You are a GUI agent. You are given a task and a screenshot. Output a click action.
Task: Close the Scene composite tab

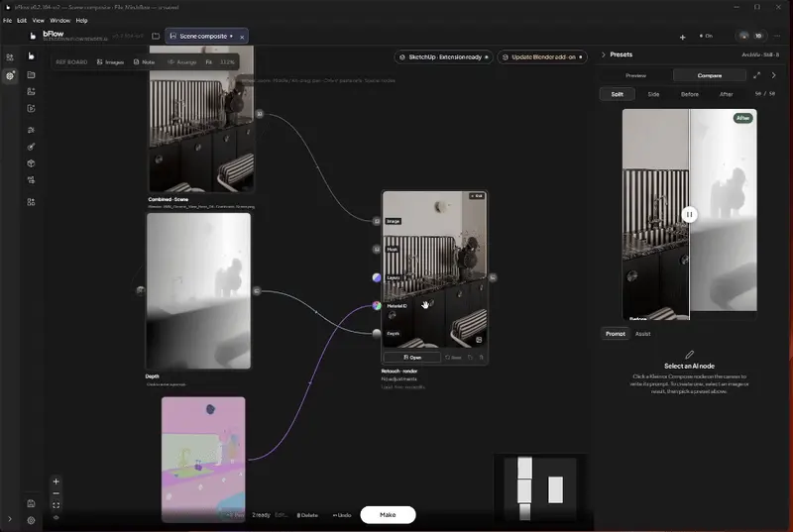[242, 37]
